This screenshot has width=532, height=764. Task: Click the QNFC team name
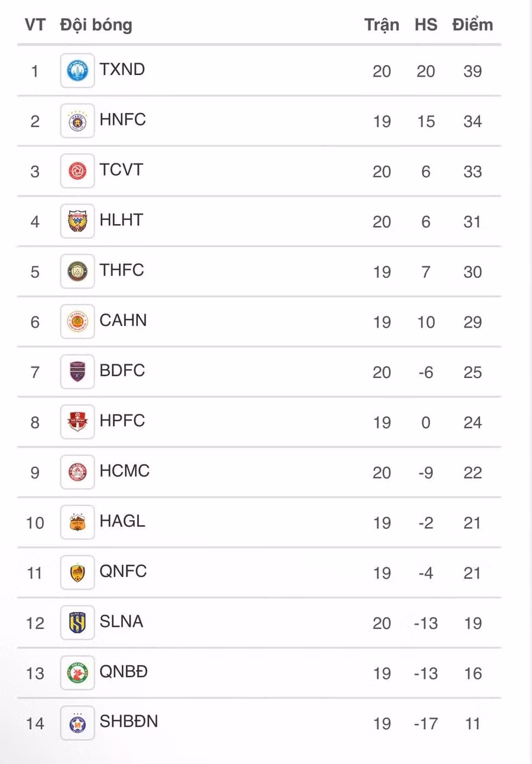tap(123, 571)
